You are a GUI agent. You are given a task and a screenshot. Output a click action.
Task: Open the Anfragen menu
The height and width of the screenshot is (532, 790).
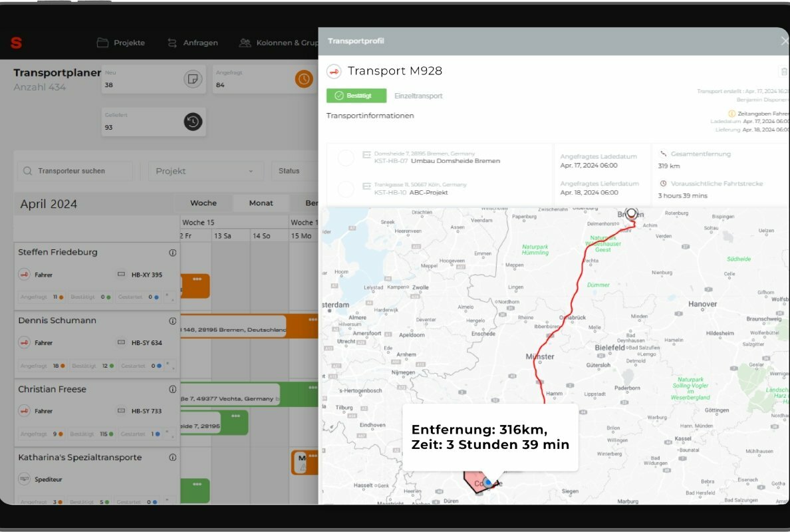[x=192, y=43]
